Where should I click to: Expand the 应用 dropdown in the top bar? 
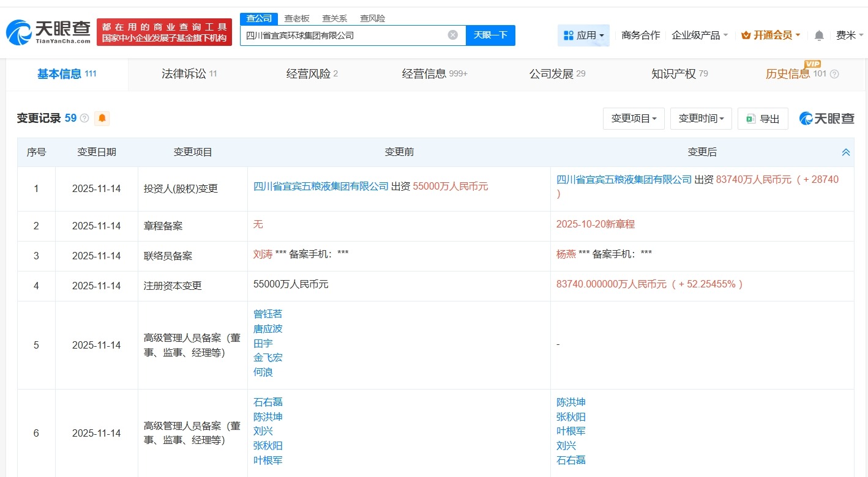(583, 35)
